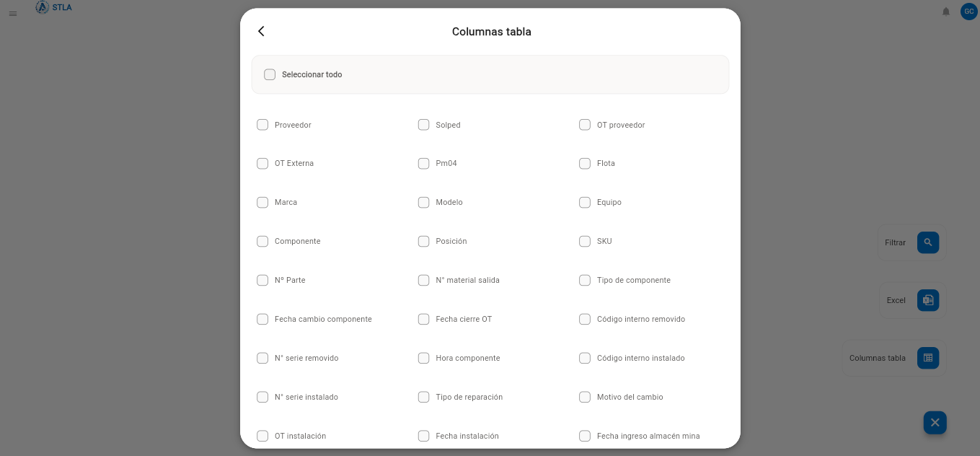
Task: Click the STLA logo icon
Action: (x=43, y=7)
